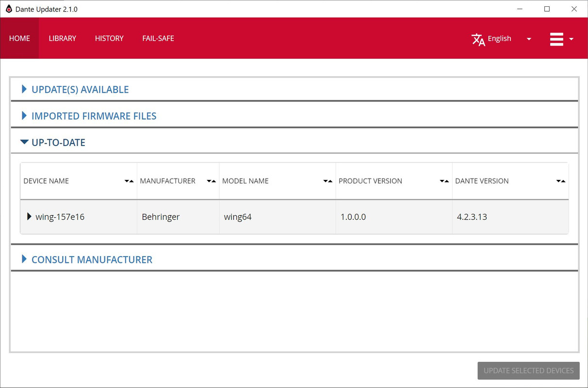
Task: Switch to the HOME tab
Action: pos(19,38)
